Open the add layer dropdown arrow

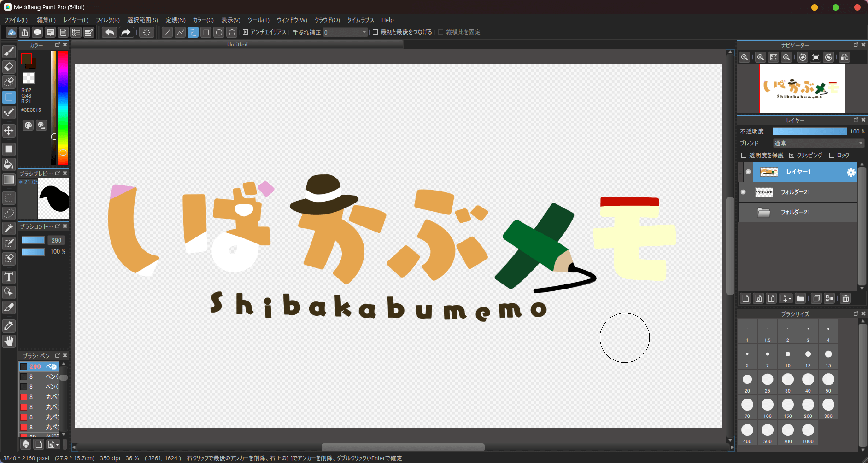(x=790, y=299)
